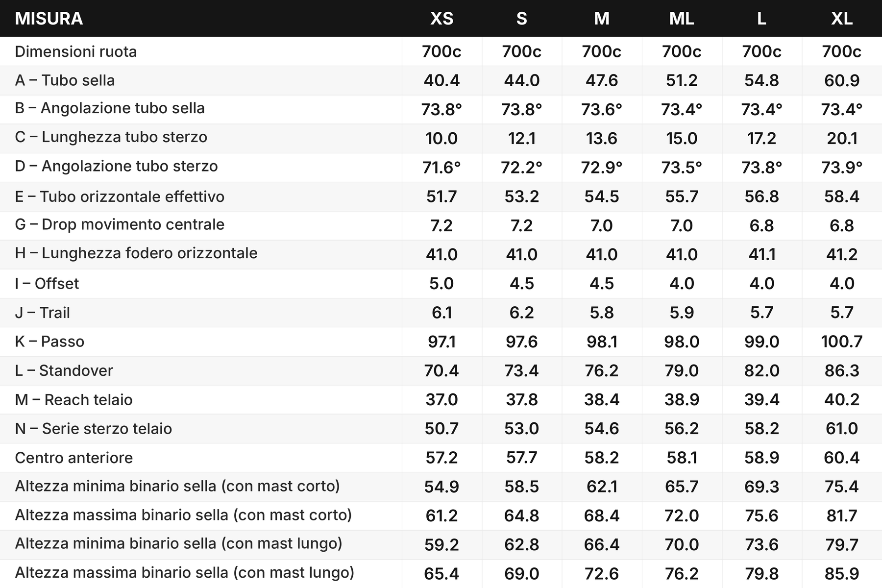The height and width of the screenshot is (588, 882).
Task: Select 'D – Angolazione tubo sterzo' row label
Action: [x=116, y=166]
